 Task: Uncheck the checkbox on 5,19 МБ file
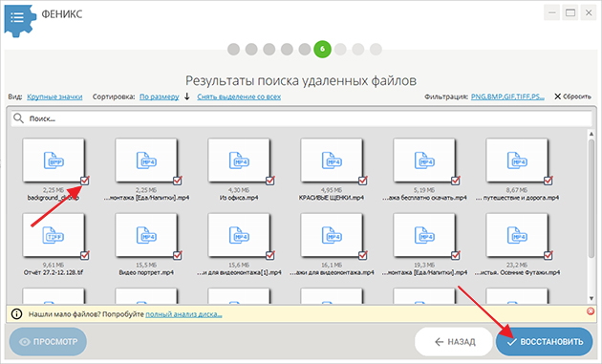click(456, 181)
